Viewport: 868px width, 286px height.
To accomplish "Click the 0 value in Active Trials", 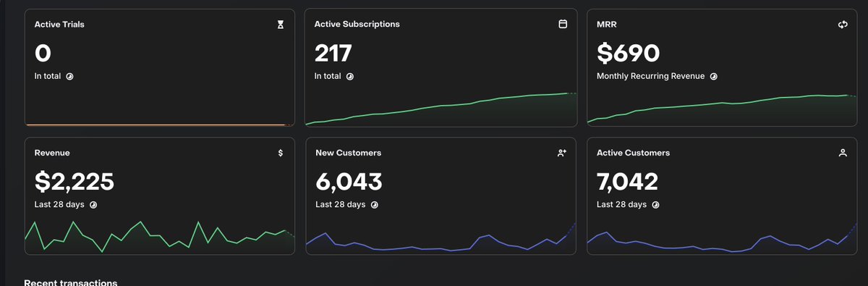I will tap(43, 53).
